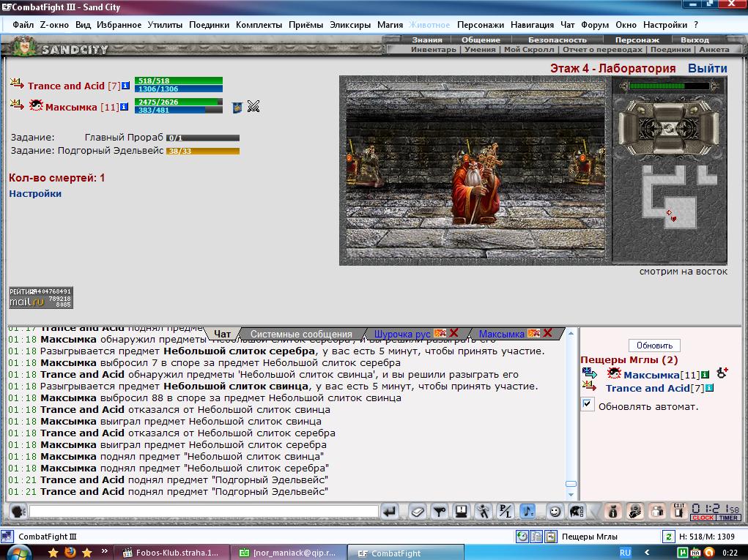Click the blue 'Настройки' link under death count
Viewport: 748px width, 560px height.
click(35, 193)
